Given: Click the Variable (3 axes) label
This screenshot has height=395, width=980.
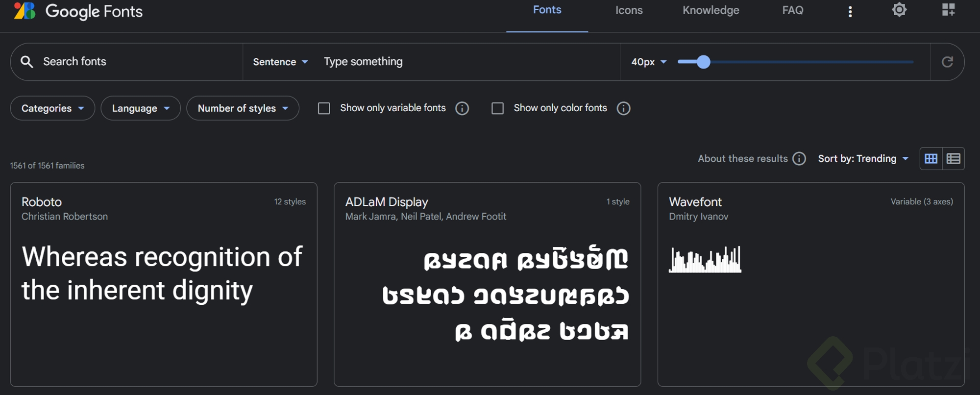Looking at the screenshot, I should click(x=922, y=202).
